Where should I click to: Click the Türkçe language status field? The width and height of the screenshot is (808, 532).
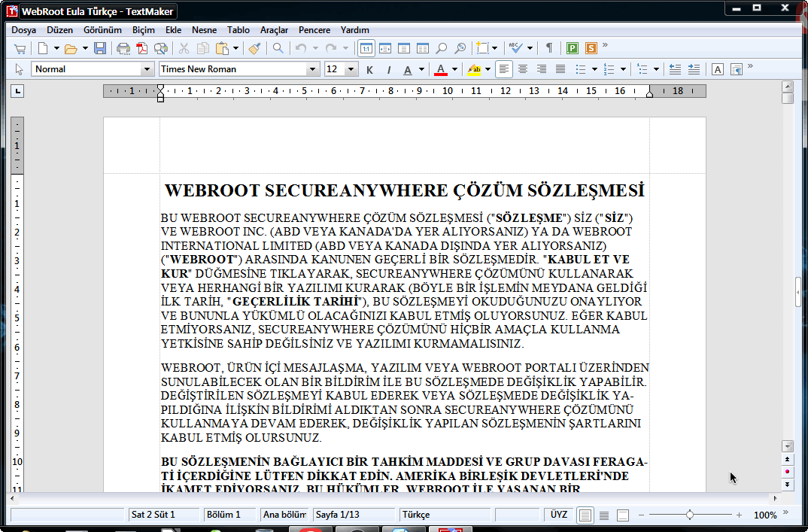click(445, 515)
